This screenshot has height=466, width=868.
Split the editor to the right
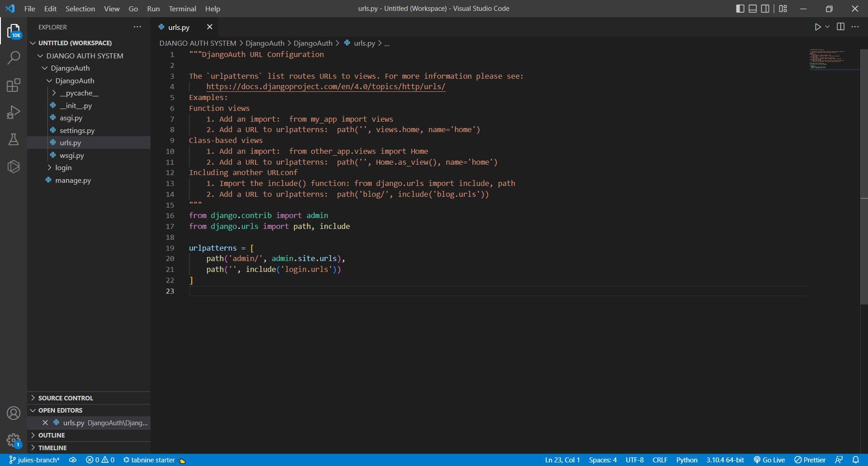coord(840,27)
